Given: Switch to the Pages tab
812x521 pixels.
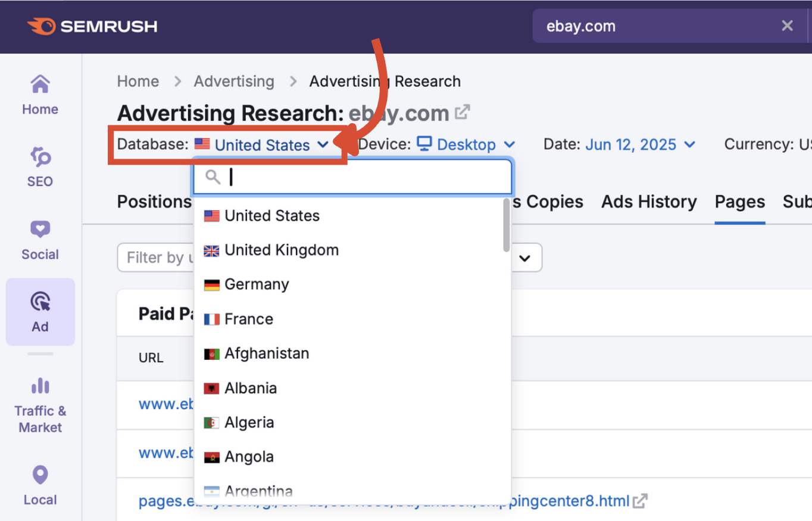Looking at the screenshot, I should [x=739, y=202].
